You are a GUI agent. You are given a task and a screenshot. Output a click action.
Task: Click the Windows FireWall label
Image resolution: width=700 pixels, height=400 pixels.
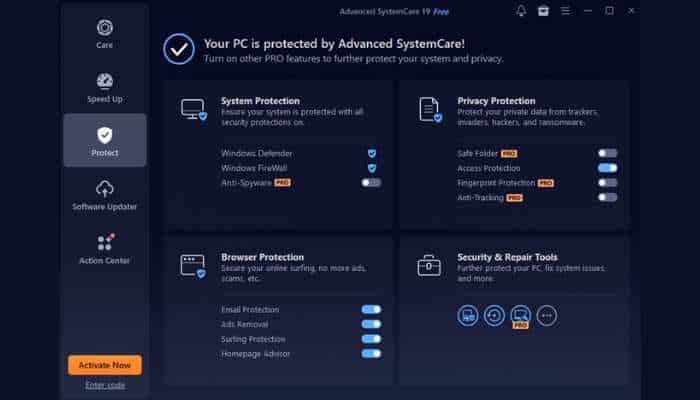point(254,168)
